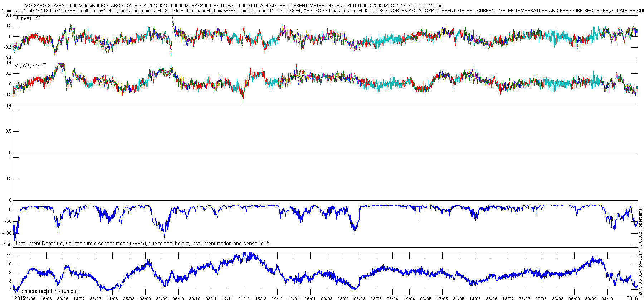Viewport: 644px width, 304px height.
Task: Select the '20/09' date tick
Action: coord(591,299)
